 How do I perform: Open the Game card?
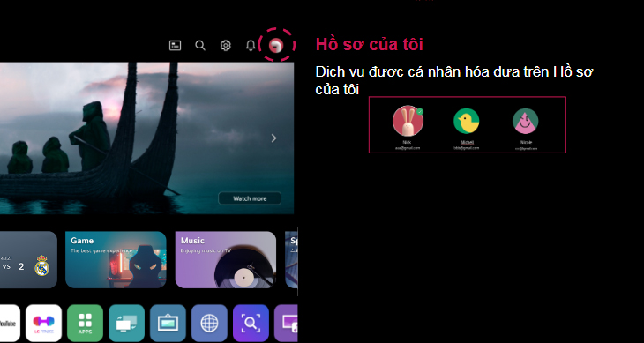116,260
